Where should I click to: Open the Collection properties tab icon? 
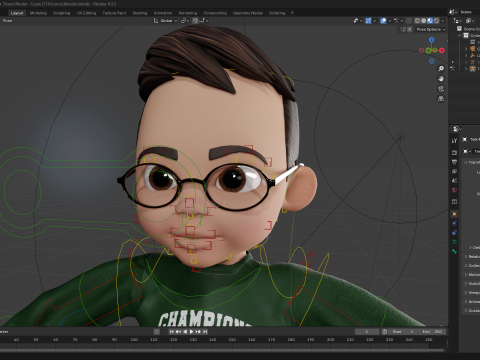click(454, 202)
